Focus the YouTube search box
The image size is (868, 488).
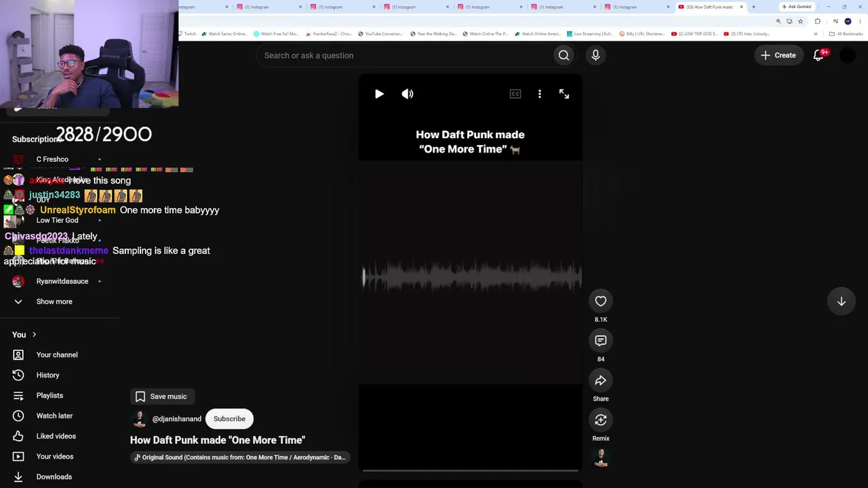(x=406, y=56)
